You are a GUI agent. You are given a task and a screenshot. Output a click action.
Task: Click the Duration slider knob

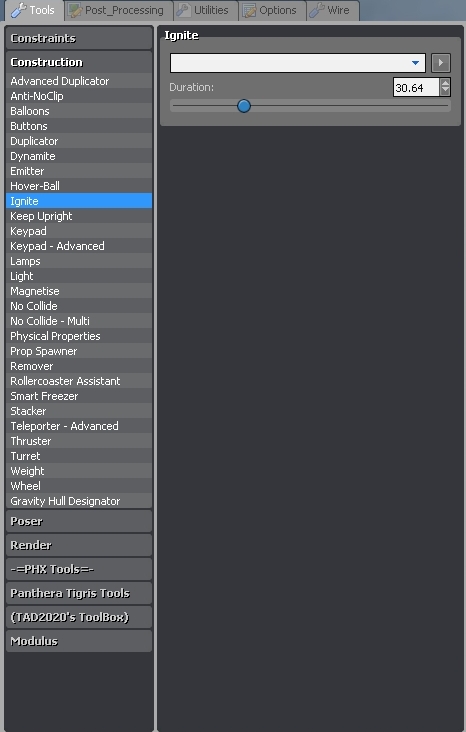tap(244, 106)
